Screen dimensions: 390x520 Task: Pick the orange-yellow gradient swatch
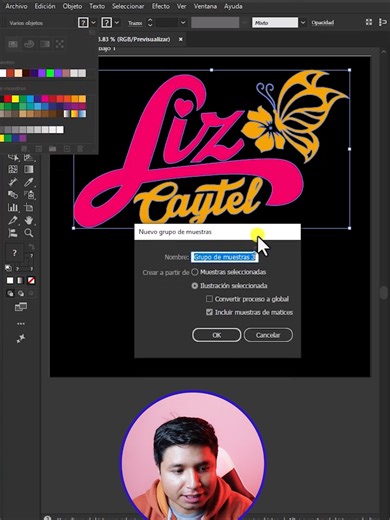pos(75,114)
